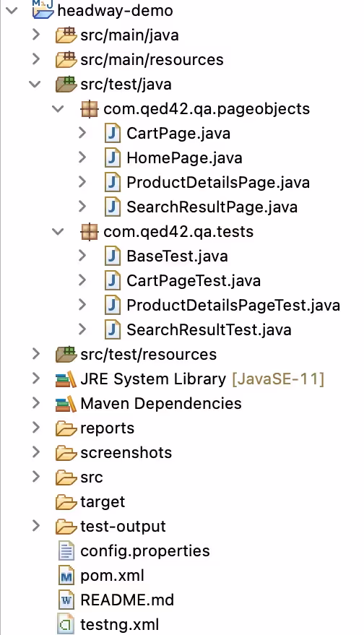The width and height of the screenshot is (364, 635).
Task: Click the CartPageTest.java file icon
Action: tap(112, 281)
